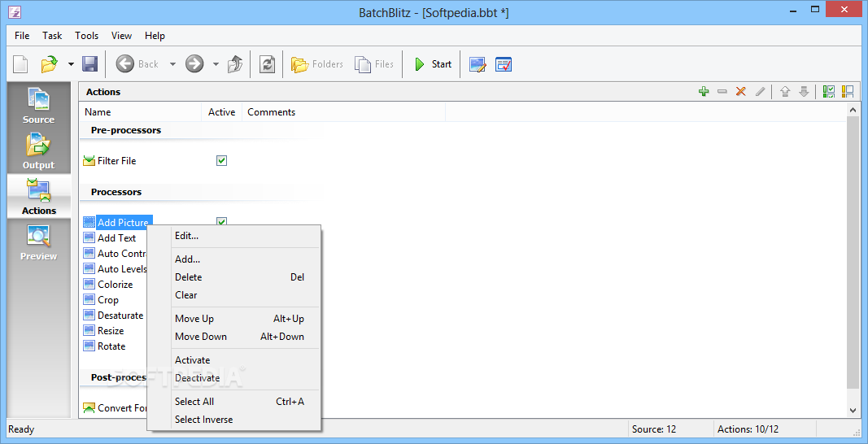Choose Clear in the context menu
This screenshot has width=868, height=444.
point(233,295)
